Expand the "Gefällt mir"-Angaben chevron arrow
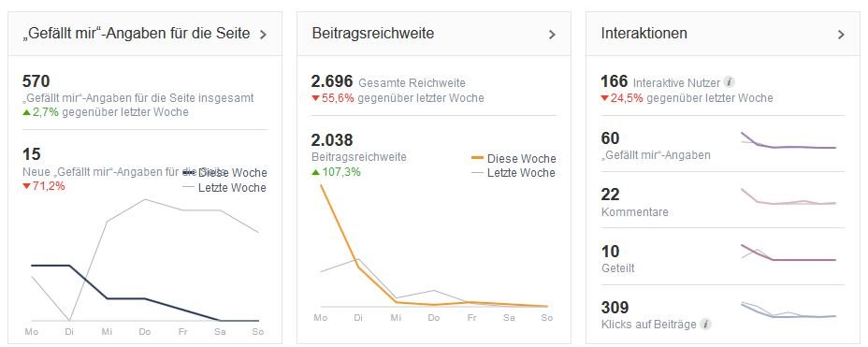The width and height of the screenshot is (868, 347). [x=264, y=35]
